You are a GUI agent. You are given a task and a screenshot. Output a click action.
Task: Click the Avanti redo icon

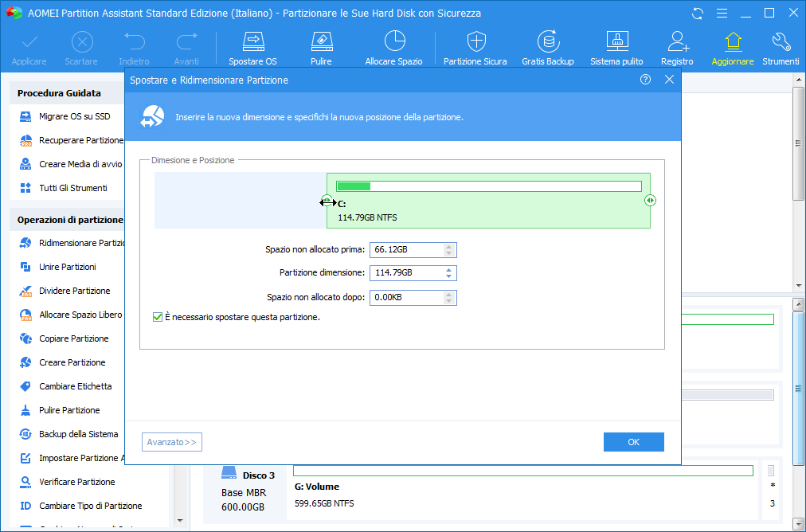[186, 49]
